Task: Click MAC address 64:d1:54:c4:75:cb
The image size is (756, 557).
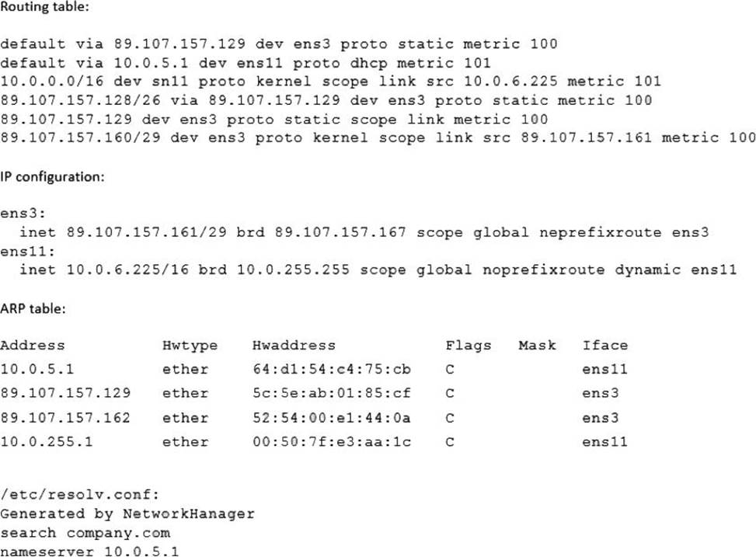Action: 332,369
